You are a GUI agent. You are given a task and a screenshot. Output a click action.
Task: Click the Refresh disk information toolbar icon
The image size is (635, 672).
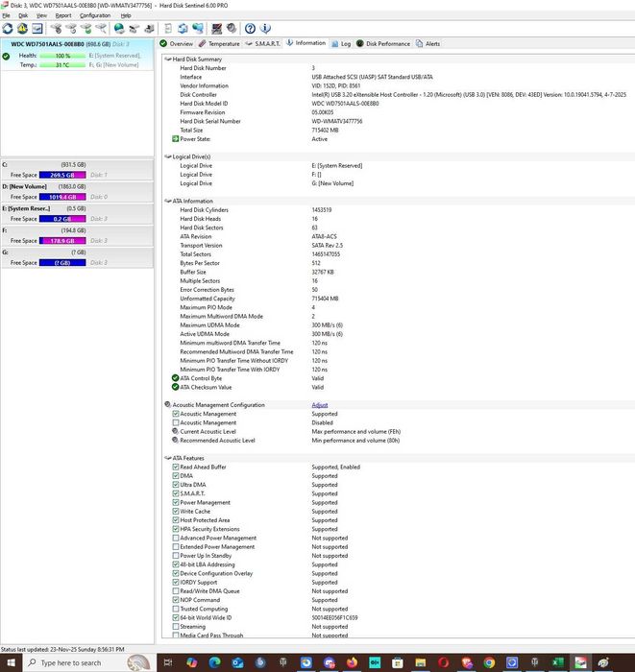(8, 29)
